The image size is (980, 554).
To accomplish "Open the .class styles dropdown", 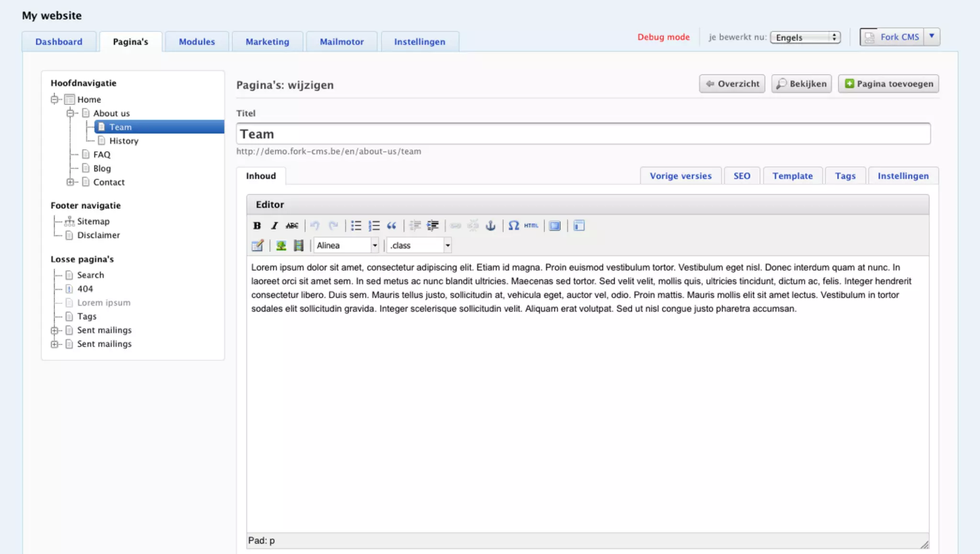I will [419, 246].
